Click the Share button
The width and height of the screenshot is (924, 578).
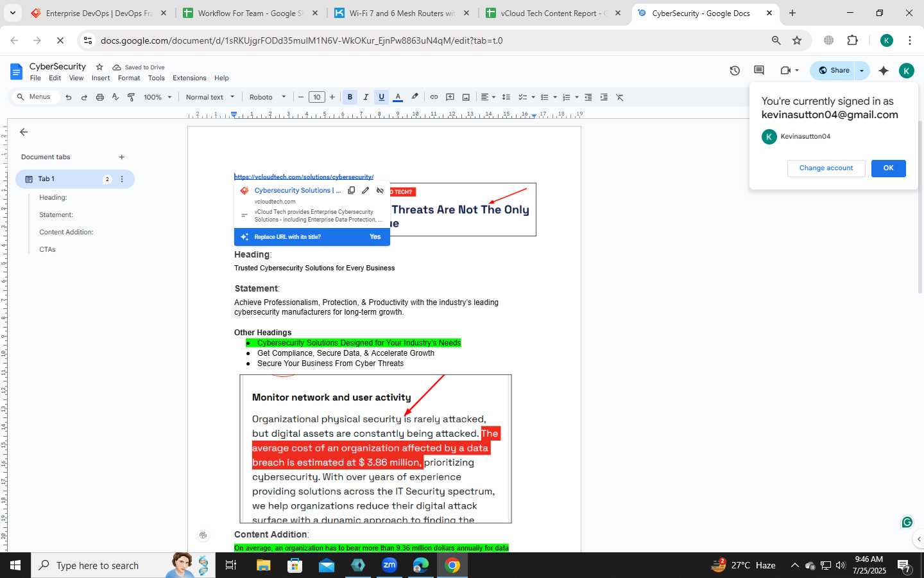pyautogui.click(x=834, y=71)
